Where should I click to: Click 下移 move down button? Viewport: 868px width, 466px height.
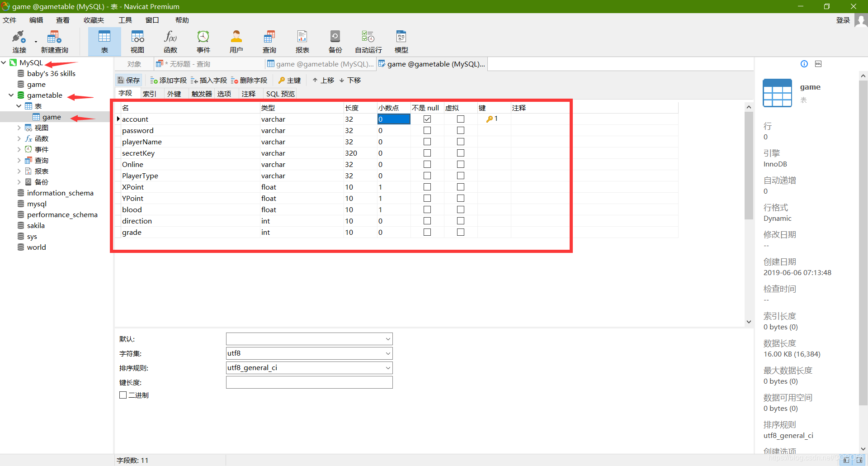(350, 80)
